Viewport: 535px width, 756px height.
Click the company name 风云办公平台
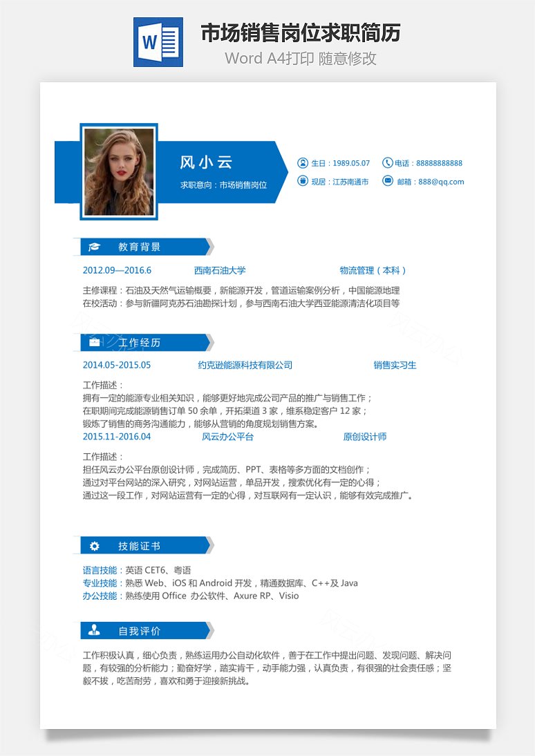coord(227,437)
